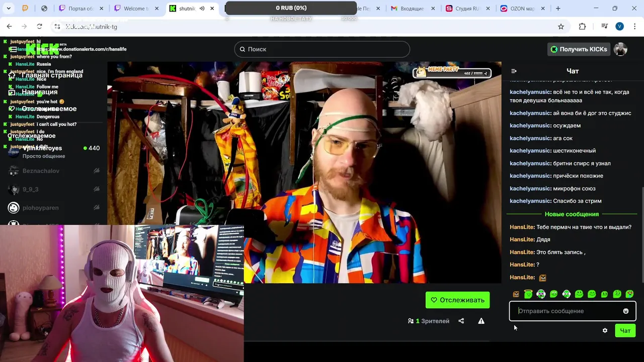The height and width of the screenshot is (362, 644).
Task: Click the 1 Зрителей viewer count
Action: (x=429, y=321)
